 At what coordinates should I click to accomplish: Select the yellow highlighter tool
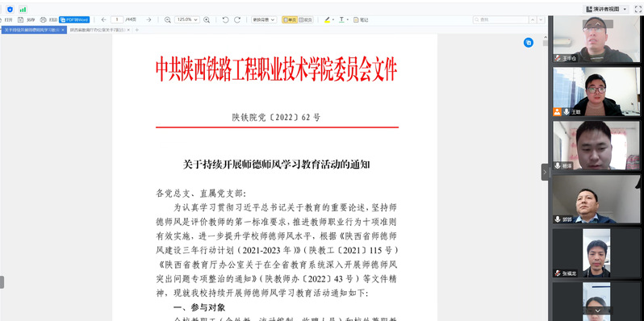point(327,19)
